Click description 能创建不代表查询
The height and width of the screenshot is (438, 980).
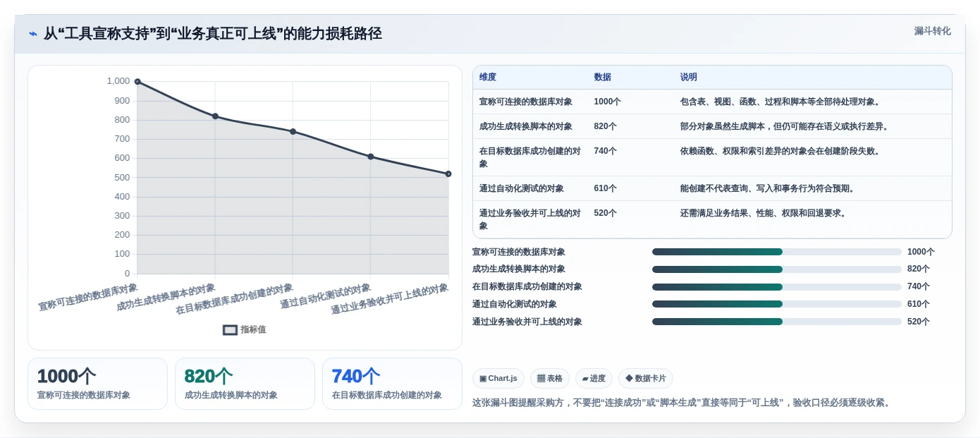pyautogui.click(x=768, y=188)
